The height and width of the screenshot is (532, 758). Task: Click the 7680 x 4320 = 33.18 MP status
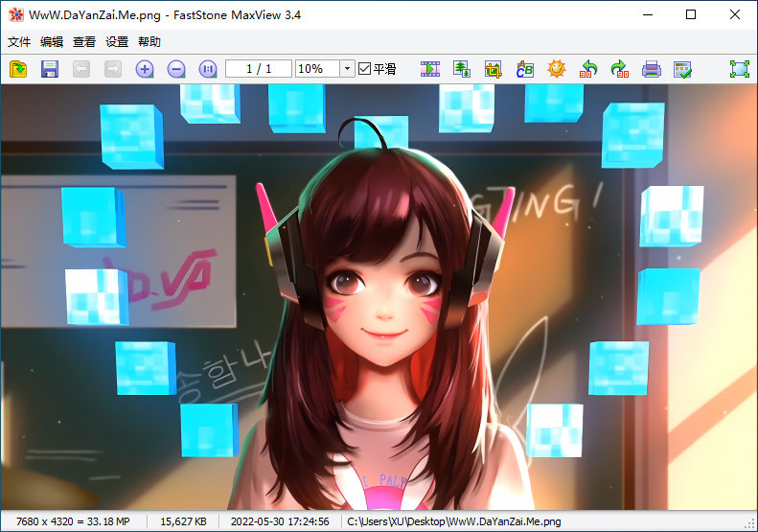point(73,521)
